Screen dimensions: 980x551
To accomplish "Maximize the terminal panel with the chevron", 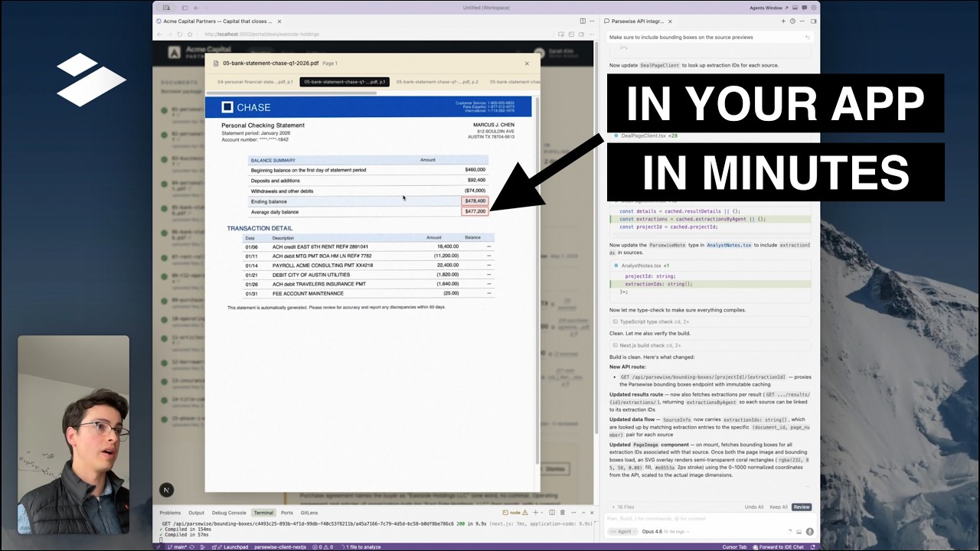I will 583,513.
